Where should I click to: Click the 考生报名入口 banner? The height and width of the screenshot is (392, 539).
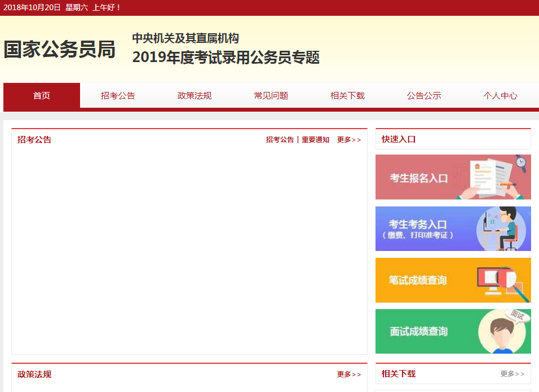(453, 177)
